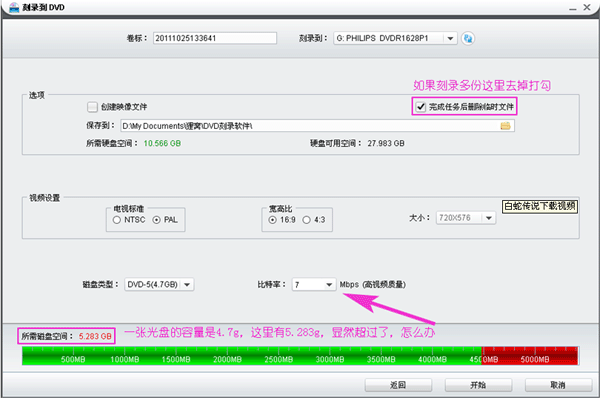Click the disk space capacity bar
The image size is (600, 398).
300,356
